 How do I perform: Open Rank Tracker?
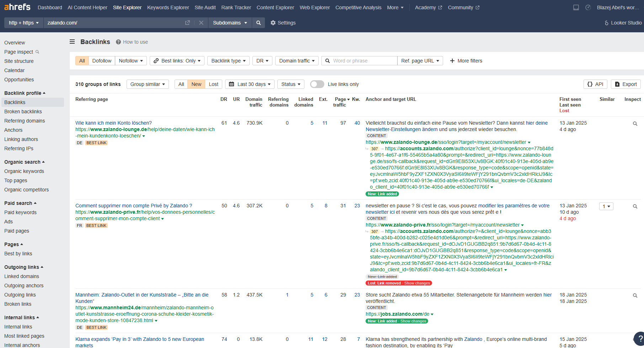pos(236,7)
